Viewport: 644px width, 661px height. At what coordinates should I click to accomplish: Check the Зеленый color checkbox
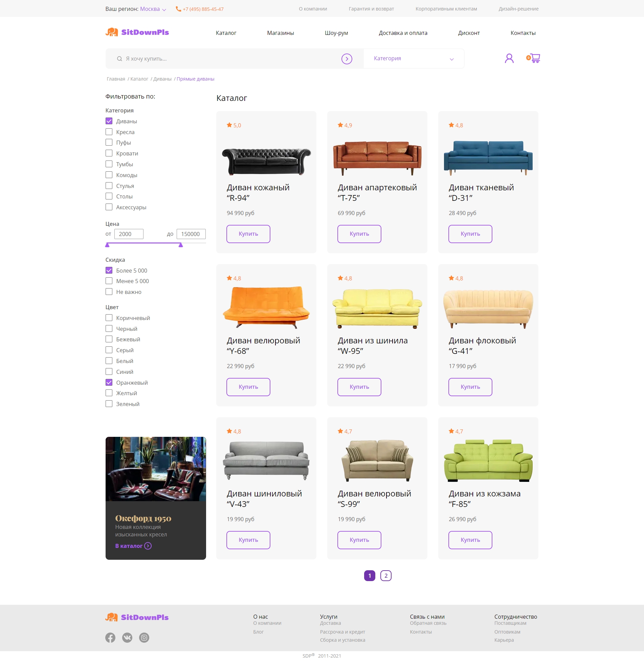point(109,404)
